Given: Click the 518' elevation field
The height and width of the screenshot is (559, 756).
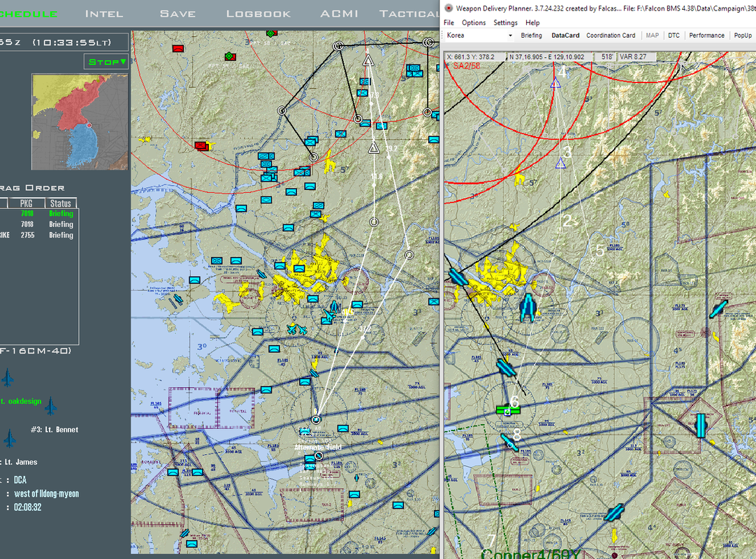Looking at the screenshot, I should 606,57.
